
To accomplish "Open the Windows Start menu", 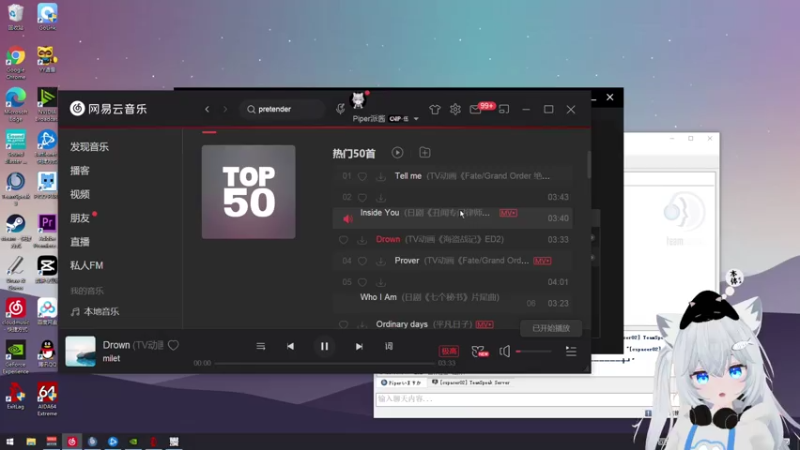I will coord(10,442).
